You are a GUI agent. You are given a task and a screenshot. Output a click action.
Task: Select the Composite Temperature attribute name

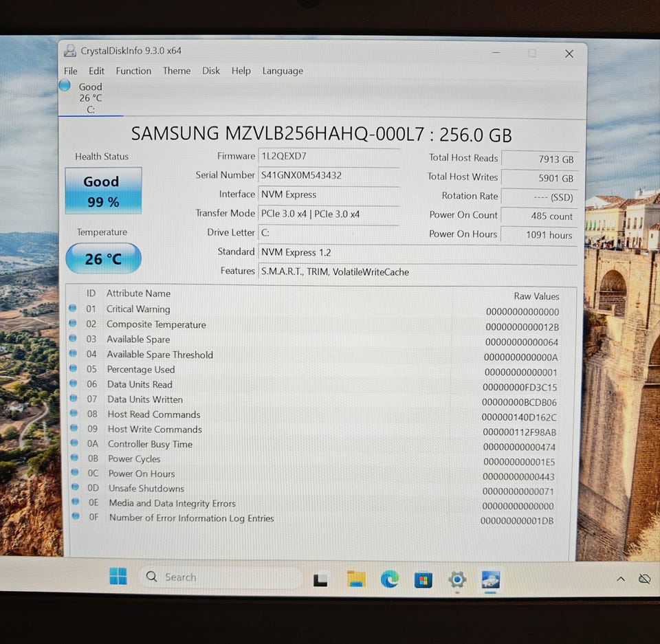point(156,324)
